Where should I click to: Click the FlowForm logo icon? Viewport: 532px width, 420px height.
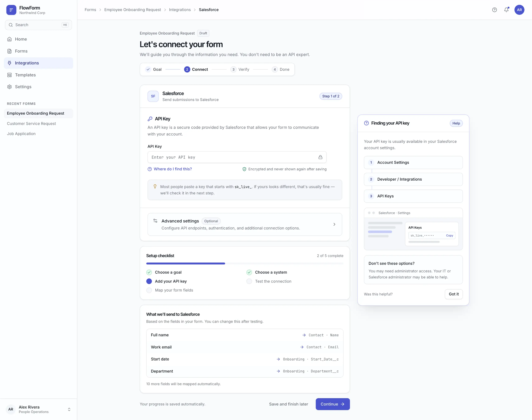point(11,10)
